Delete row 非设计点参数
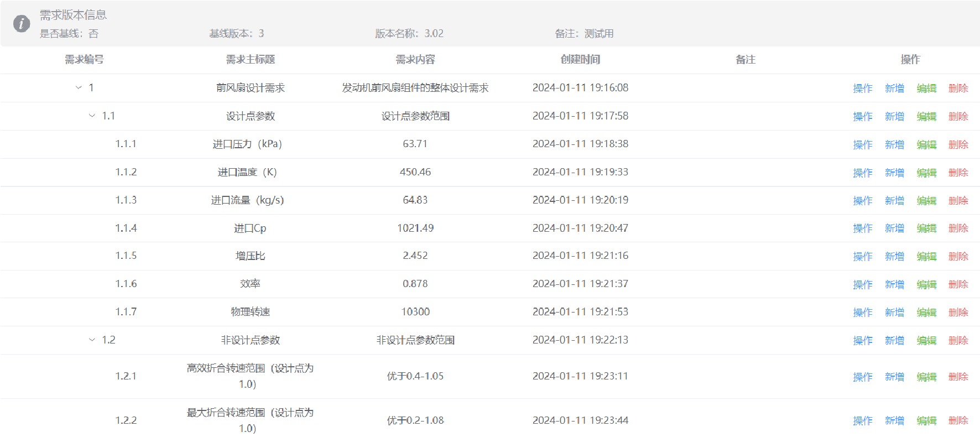980x437 pixels. click(958, 341)
